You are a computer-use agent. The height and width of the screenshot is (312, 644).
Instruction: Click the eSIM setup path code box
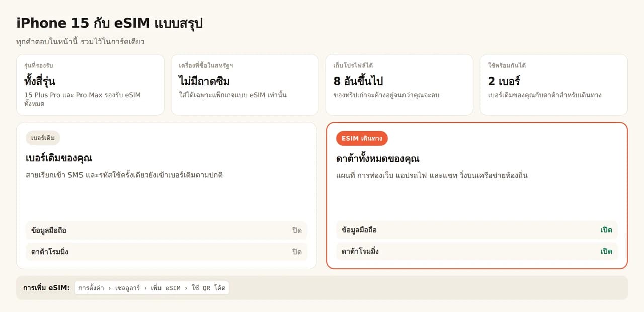(x=152, y=288)
